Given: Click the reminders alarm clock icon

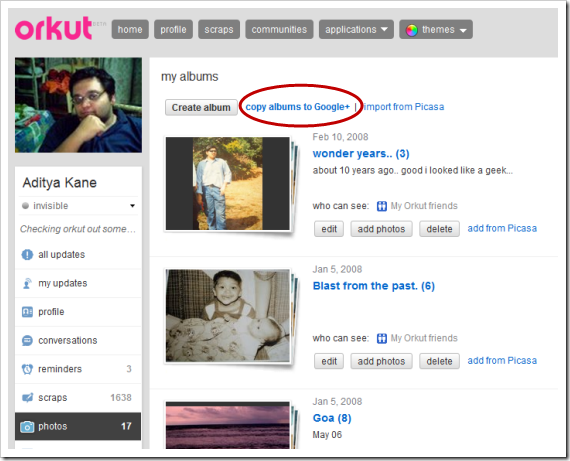Looking at the screenshot, I should point(27,369).
